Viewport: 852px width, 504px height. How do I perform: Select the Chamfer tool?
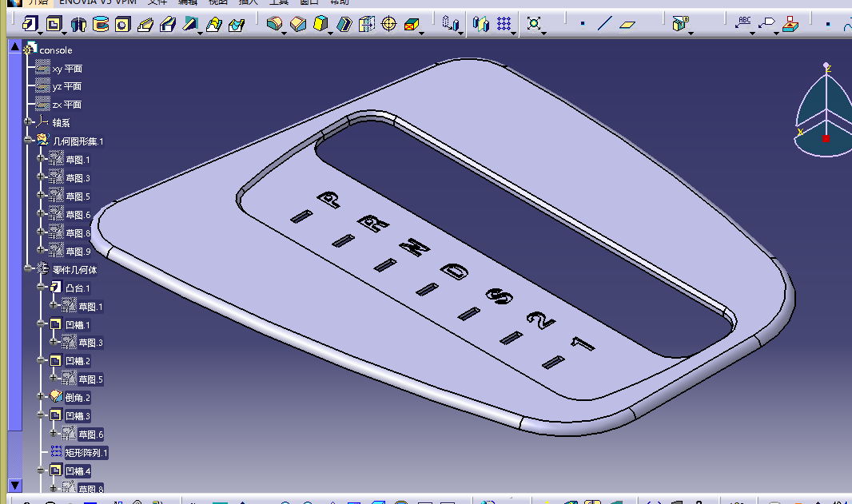coord(298,23)
